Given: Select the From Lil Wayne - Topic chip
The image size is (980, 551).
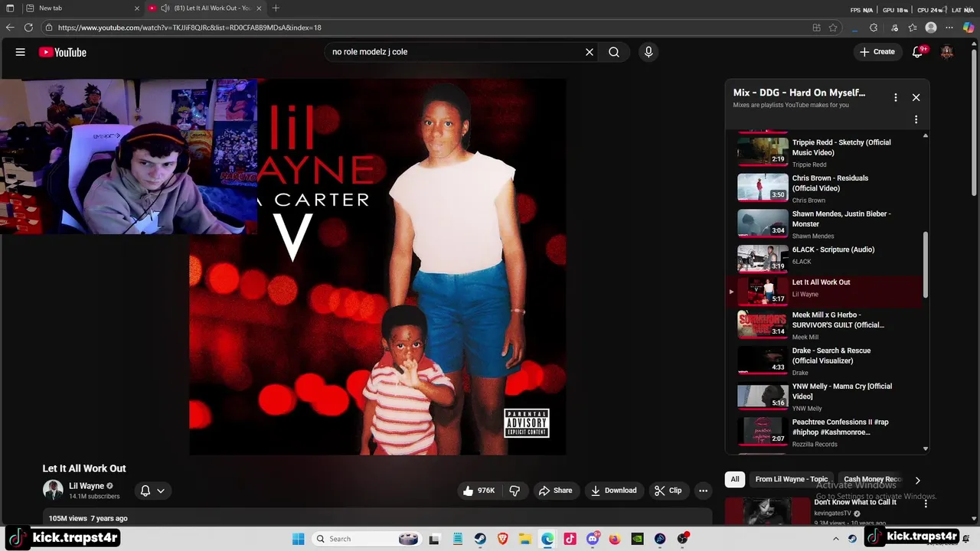Looking at the screenshot, I should (x=792, y=479).
